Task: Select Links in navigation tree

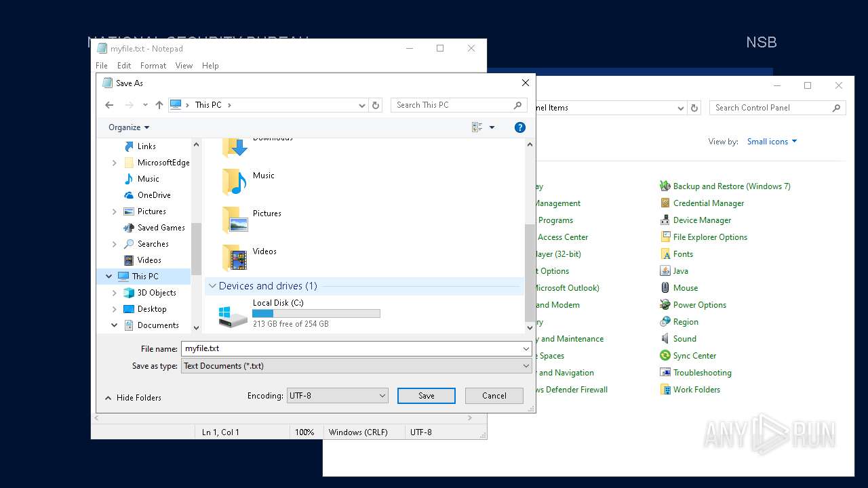Action: click(146, 146)
